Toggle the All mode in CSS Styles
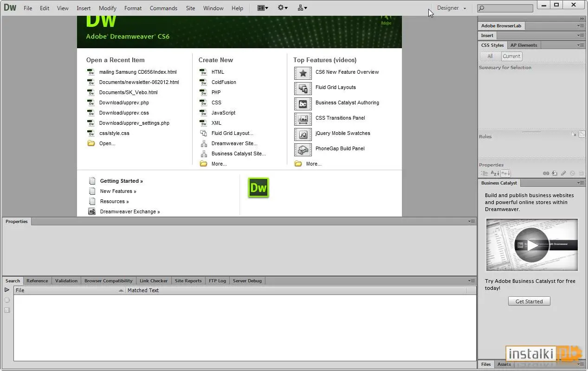588x371 pixels. (x=490, y=56)
